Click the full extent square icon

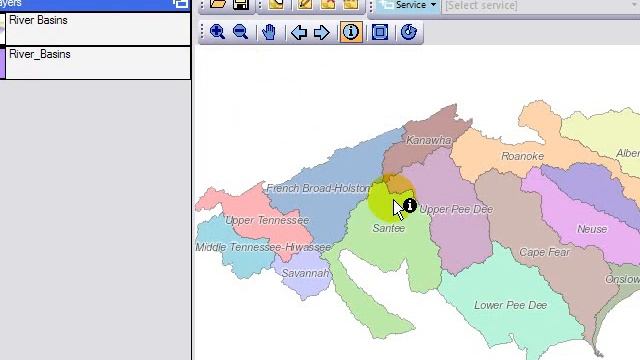tap(380, 32)
